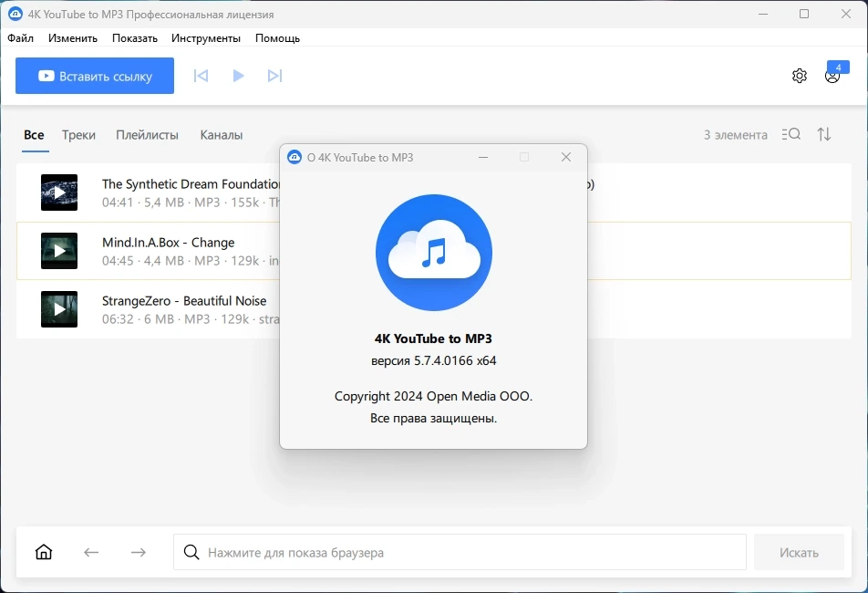868x593 pixels.
Task: Open the sort order arrows icon
Action: click(x=824, y=134)
